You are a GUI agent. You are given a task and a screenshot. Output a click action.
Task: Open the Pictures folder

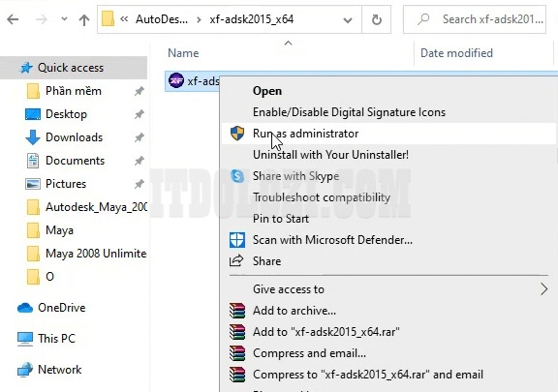[x=66, y=184]
